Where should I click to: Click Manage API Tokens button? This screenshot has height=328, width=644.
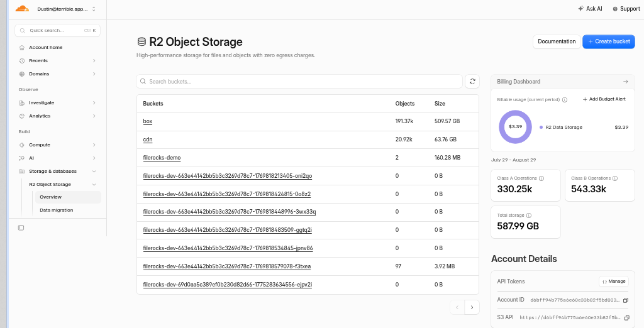coord(614,282)
